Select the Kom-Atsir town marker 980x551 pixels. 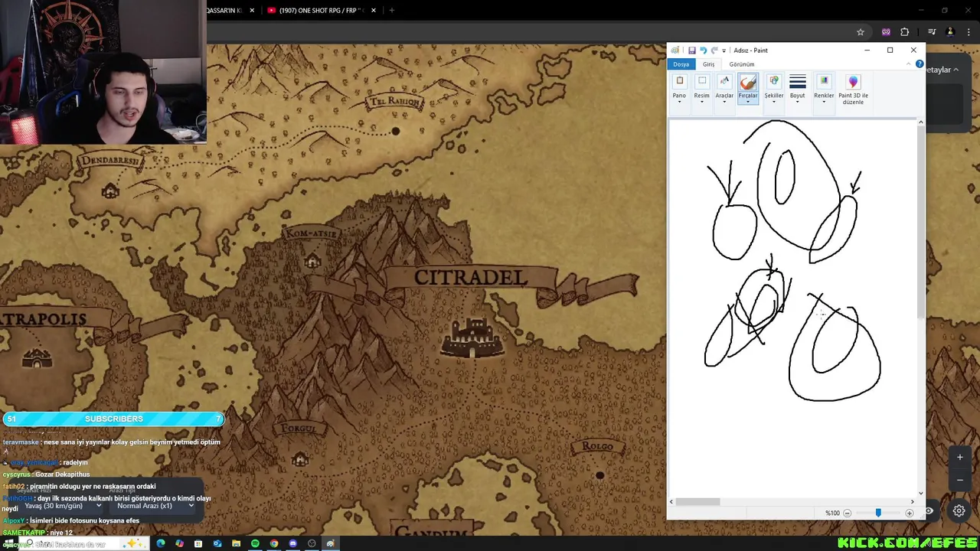pos(312,262)
